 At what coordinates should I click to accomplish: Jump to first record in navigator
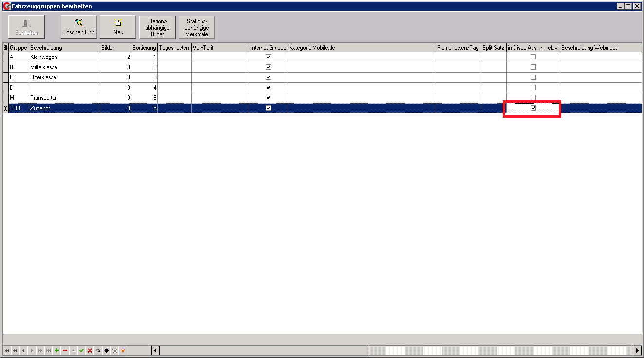[7, 350]
